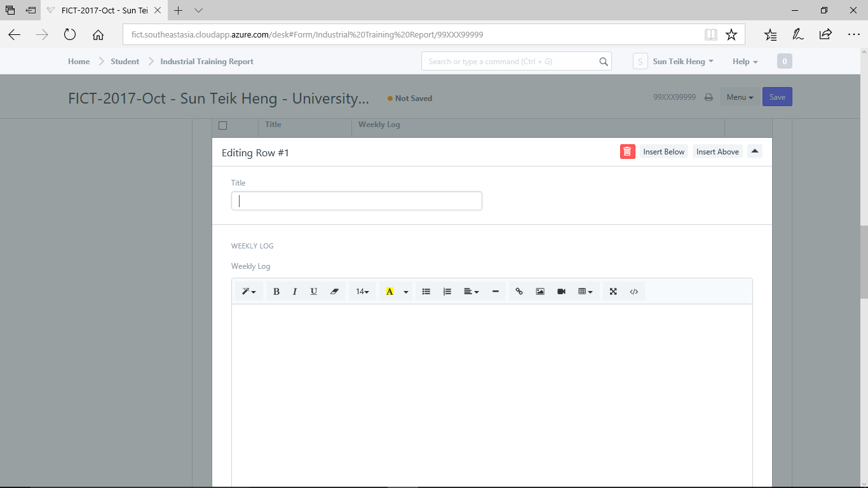Screen dimensions: 868x488
Task: Toggle bold formatting in Weekly Log editor
Action: [276, 292]
